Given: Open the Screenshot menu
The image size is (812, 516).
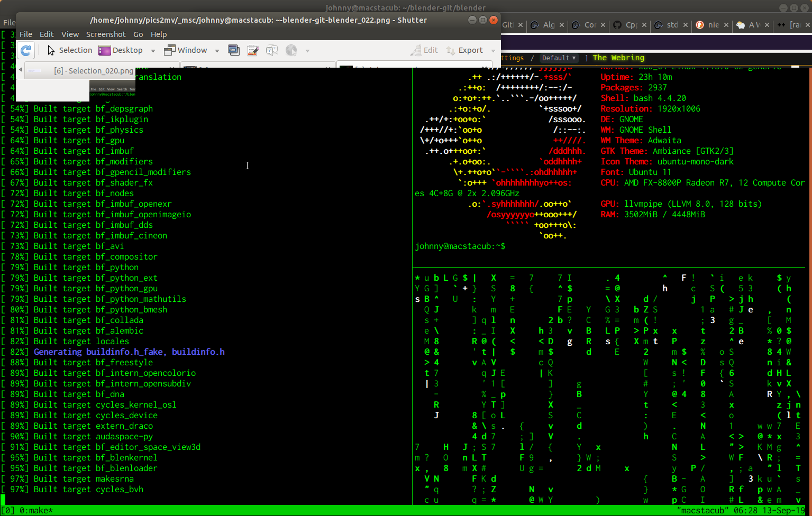Looking at the screenshot, I should click(106, 34).
